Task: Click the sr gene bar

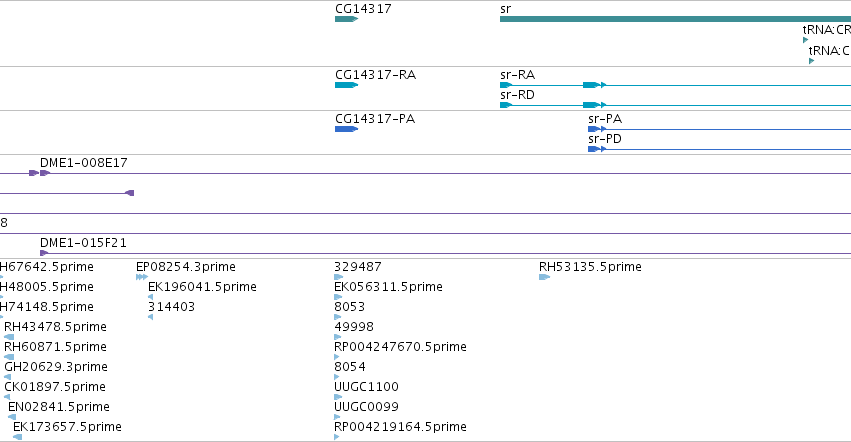Action: point(675,19)
